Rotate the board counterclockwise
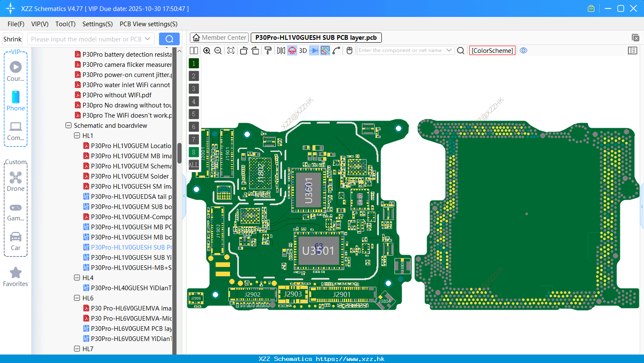Image resolution: width=644 pixels, height=363 pixels. point(244,50)
